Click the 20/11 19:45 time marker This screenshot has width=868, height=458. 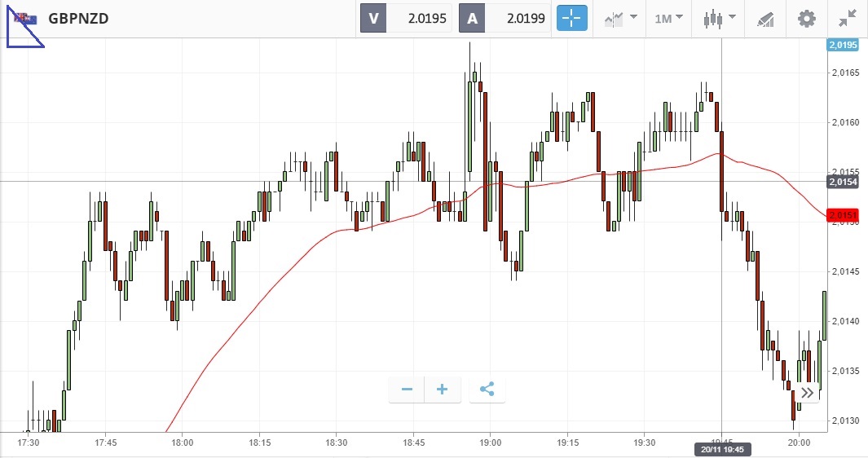[720, 448]
